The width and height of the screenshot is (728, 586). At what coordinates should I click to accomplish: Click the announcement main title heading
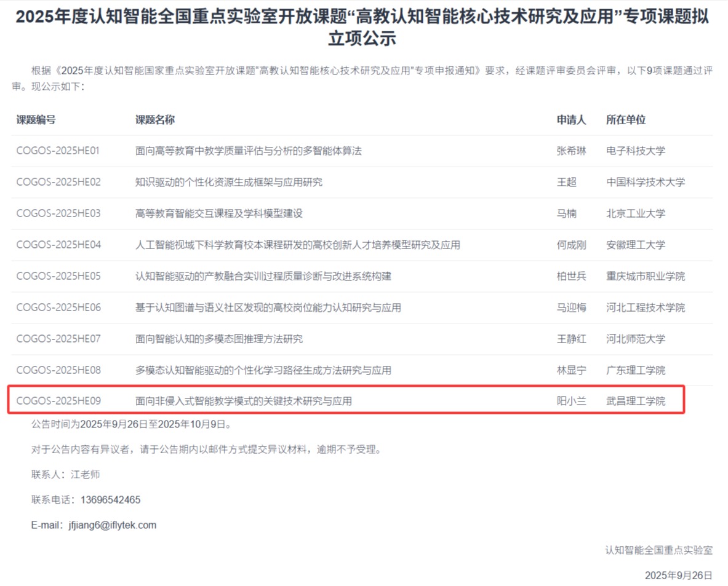364,28
